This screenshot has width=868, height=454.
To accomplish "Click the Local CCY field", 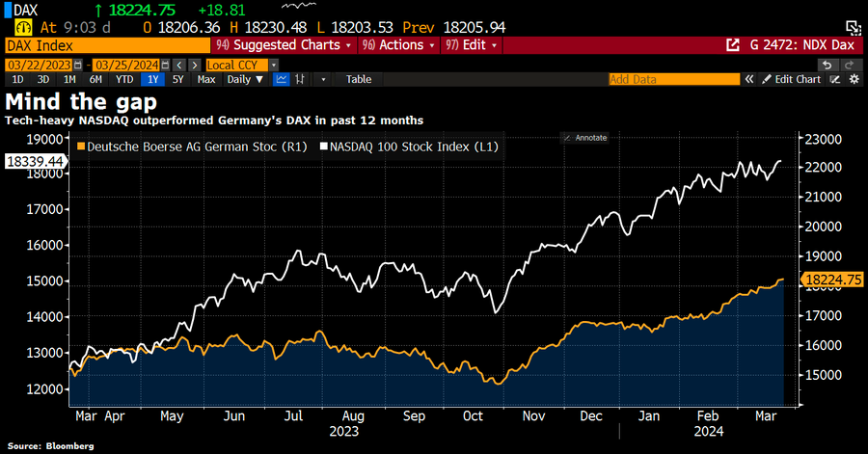I will click(237, 66).
